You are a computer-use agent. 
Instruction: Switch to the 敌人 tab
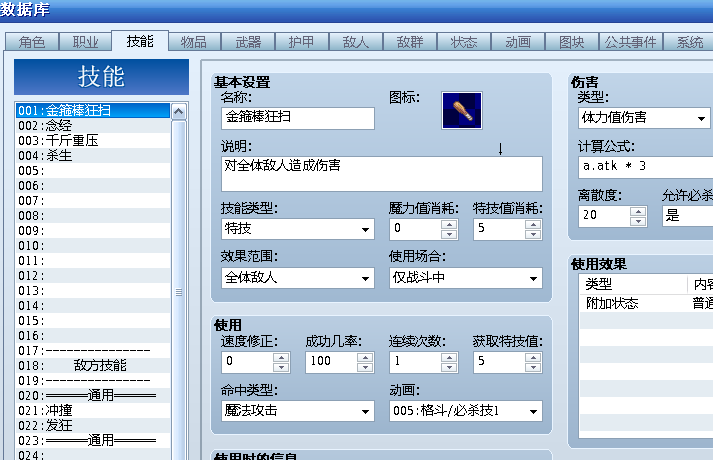click(356, 42)
